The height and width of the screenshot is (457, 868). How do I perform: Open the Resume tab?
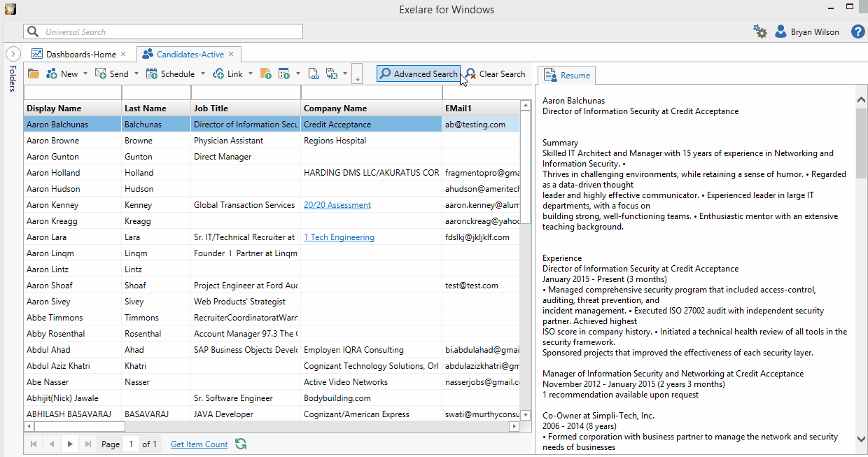click(x=568, y=75)
